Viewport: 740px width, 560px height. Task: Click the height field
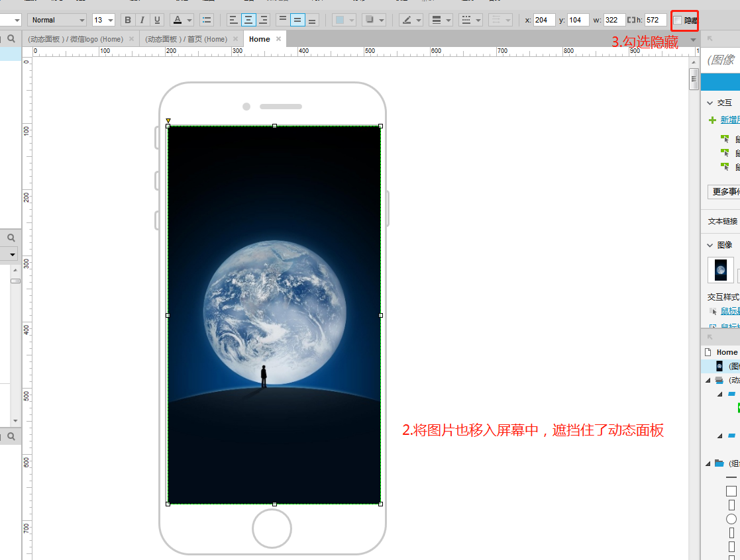coord(655,20)
